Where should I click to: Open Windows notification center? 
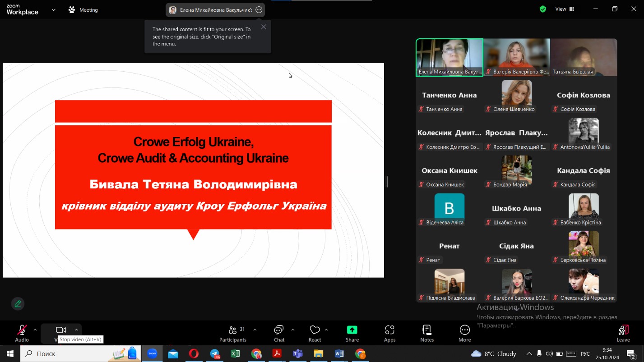(x=631, y=354)
